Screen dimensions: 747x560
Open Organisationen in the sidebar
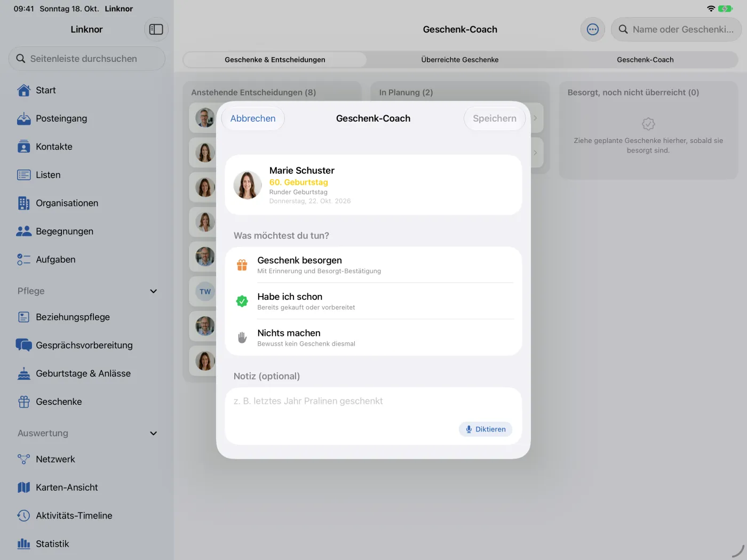(x=87, y=203)
